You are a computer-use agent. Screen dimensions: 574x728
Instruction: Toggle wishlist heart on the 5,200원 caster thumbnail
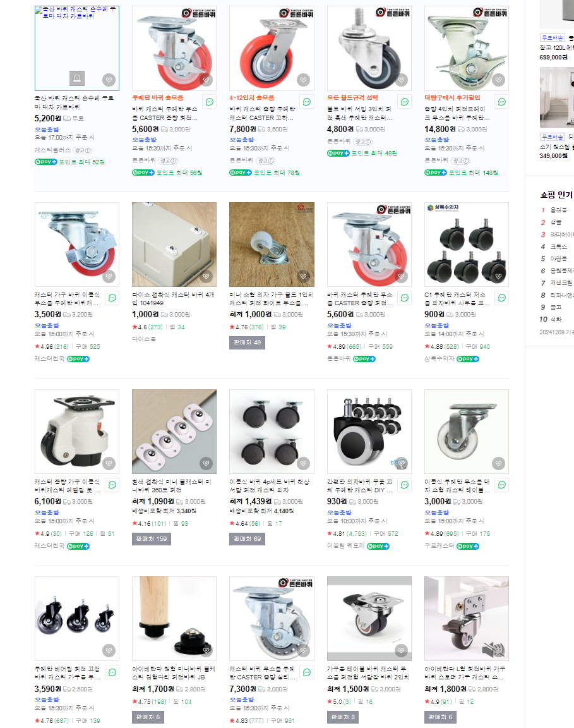(109, 80)
